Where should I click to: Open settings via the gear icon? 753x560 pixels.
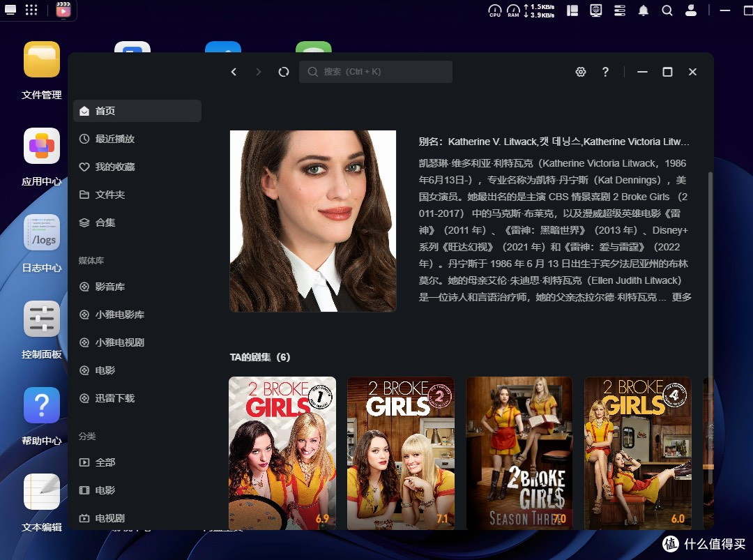pos(581,72)
